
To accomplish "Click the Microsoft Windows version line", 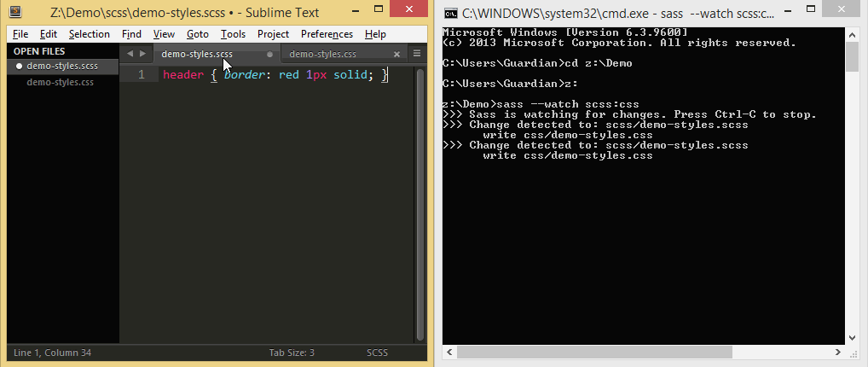I will (x=565, y=32).
